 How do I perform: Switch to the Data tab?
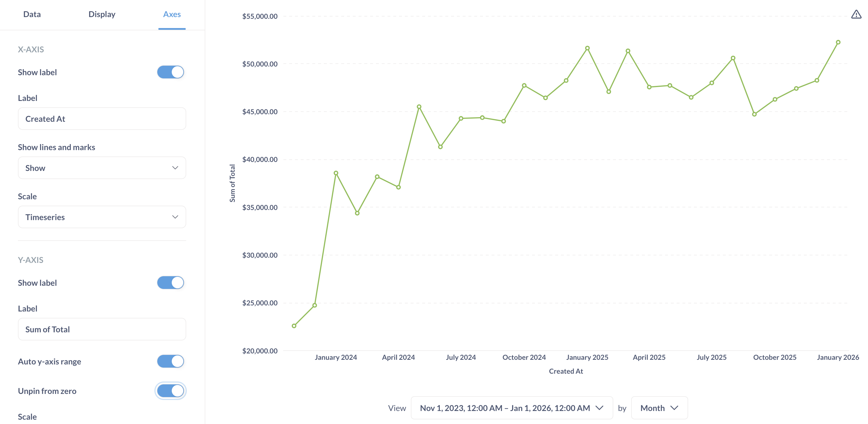click(x=31, y=14)
